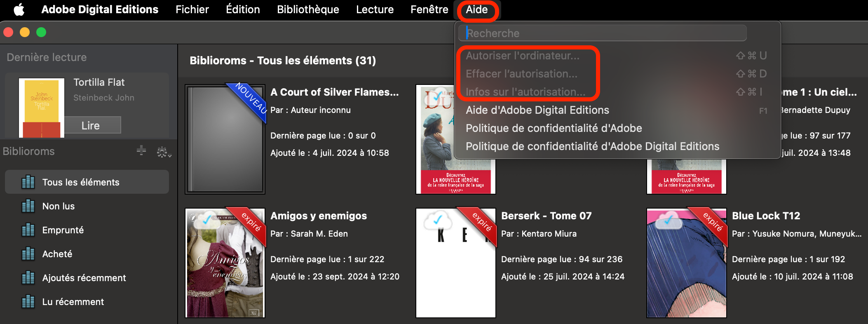
Task: Choose Effacer l'autorisation... menu entry
Action: pos(617,74)
